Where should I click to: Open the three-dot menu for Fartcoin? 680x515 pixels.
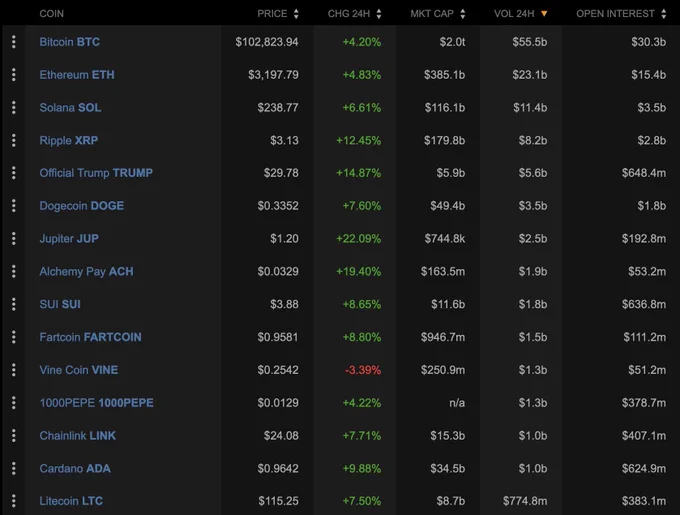coord(14,337)
